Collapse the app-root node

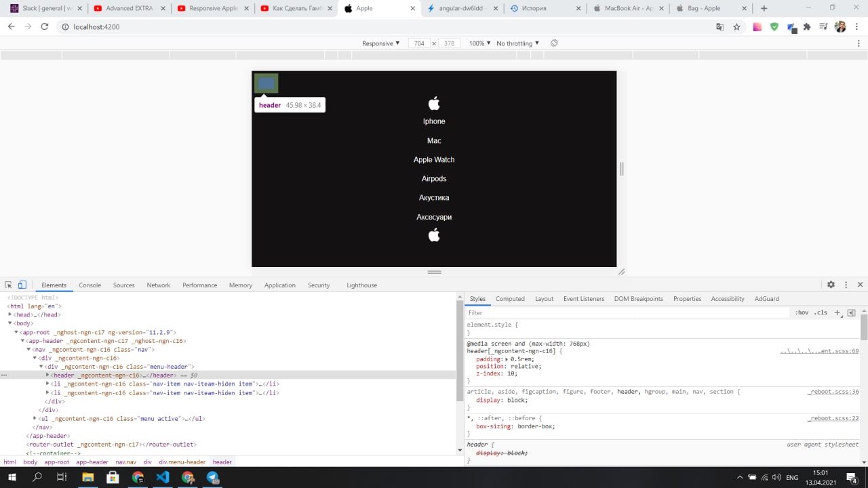(x=16, y=332)
